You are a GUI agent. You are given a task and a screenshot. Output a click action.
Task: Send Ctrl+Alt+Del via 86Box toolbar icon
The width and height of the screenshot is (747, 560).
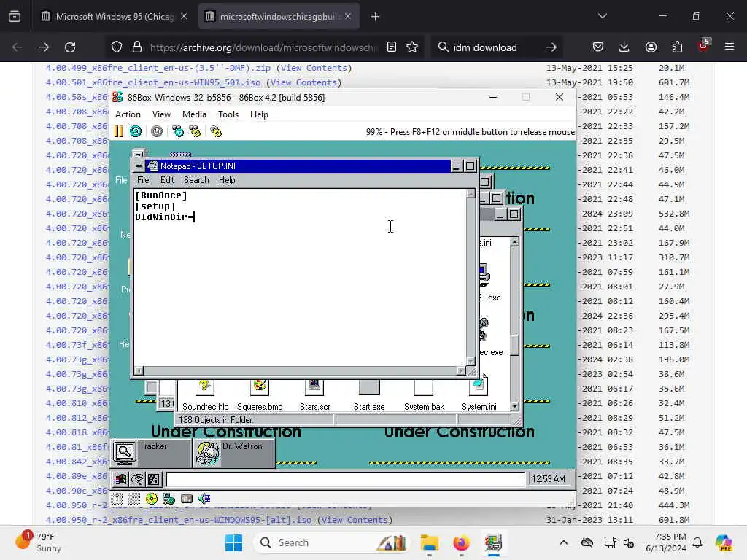point(178,131)
